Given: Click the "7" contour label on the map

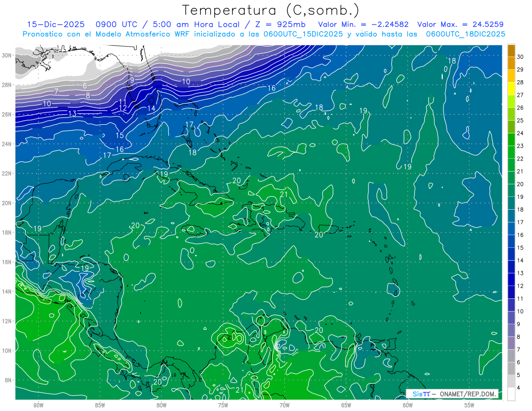Looking at the screenshot, I should point(56,92).
